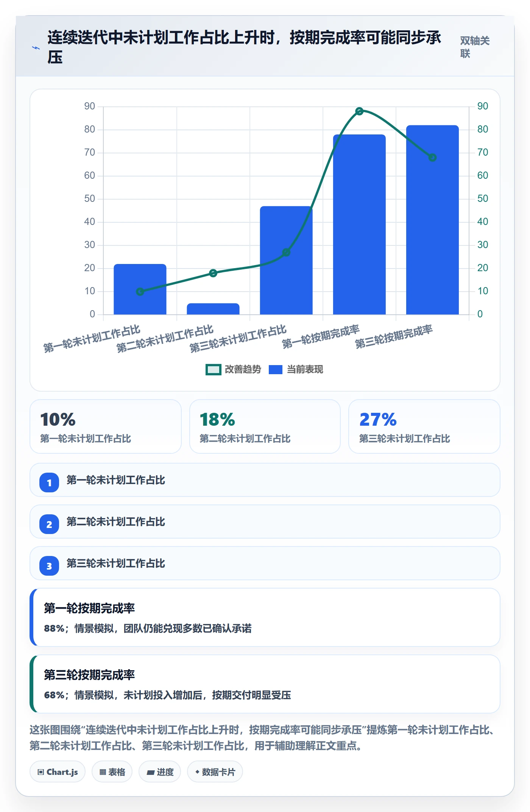Open the 27% data card
The height and width of the screenshot is (812, 530).
[x=424, y=426]
